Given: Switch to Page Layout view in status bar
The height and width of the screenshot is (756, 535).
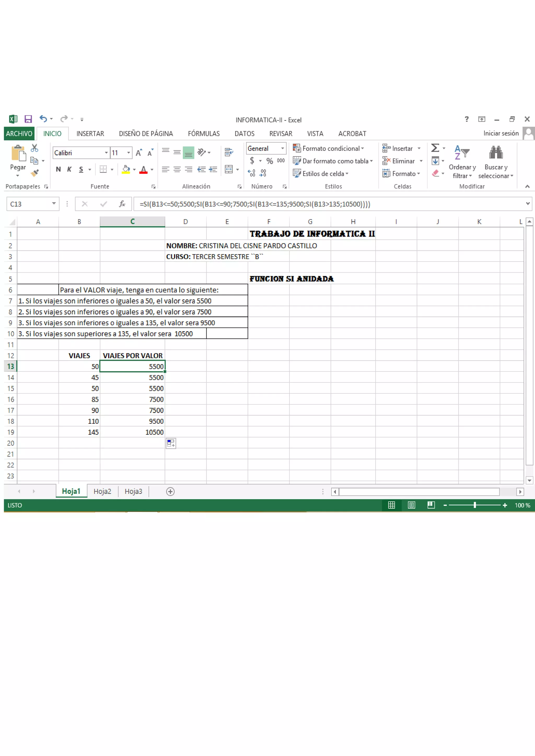Looking at the screenshot, I should (x=411, y=505).
